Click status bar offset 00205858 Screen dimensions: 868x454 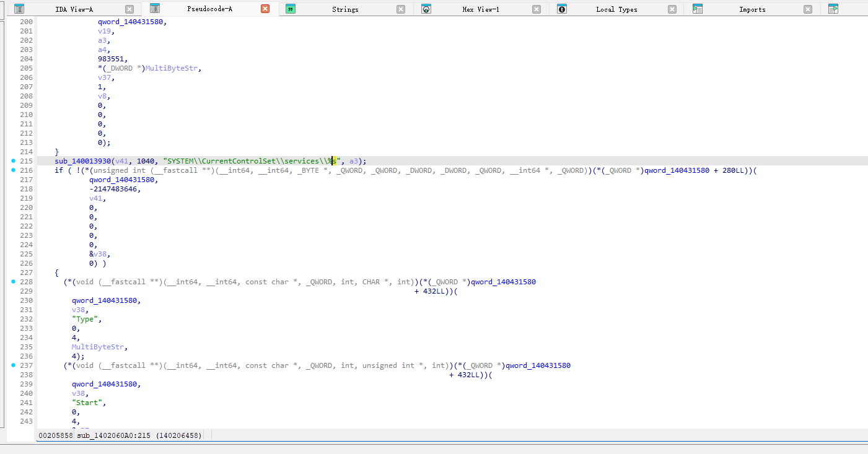[55, 435]
